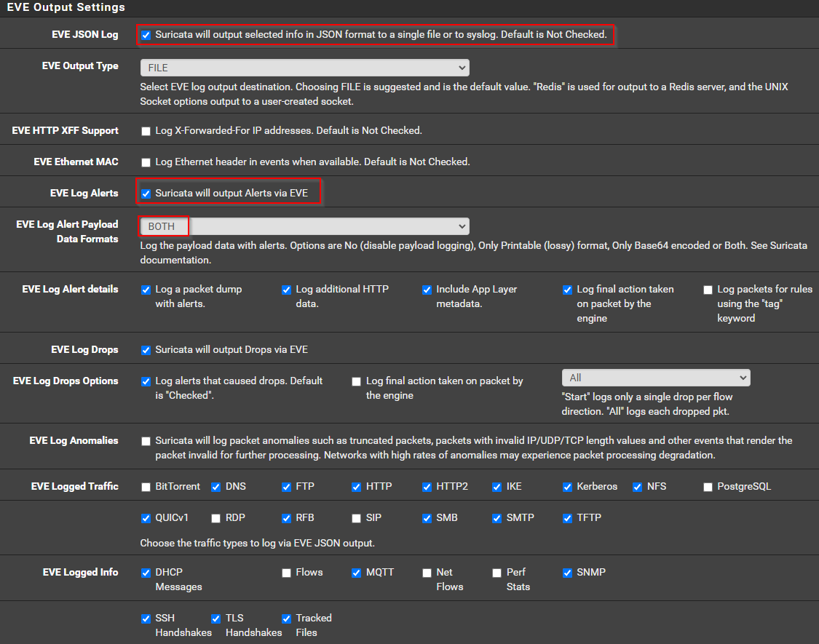Screen dimensions: 819x644
Task: Enable SIP traffic logging
Action: click(356, 518)
